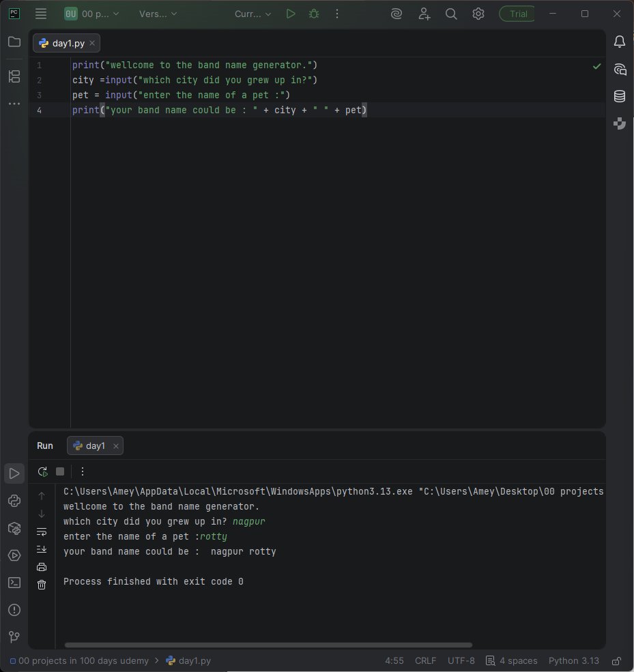
Task: Toggle soft-wrap in Run console
Action: pos(42,531)
